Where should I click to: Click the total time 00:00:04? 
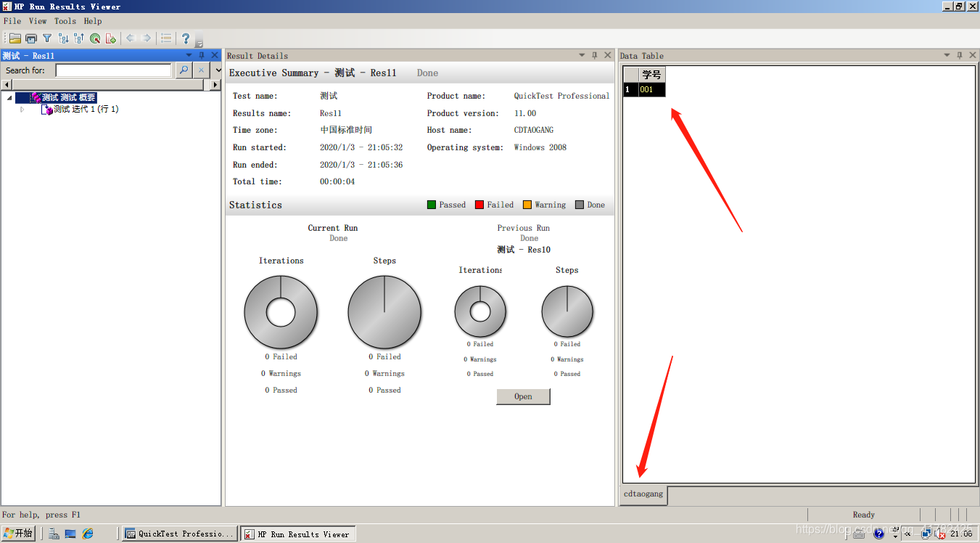(x=337, y=181)
